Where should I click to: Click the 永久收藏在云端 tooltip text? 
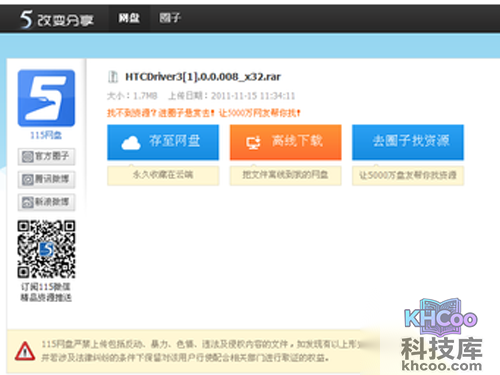click(x=163, y=175)
